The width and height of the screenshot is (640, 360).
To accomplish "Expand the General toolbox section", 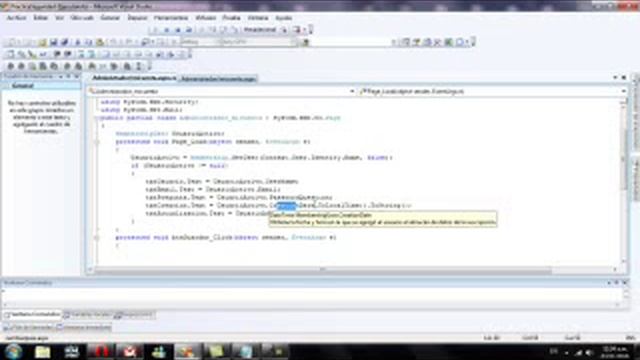I will [x=41, y=86].
